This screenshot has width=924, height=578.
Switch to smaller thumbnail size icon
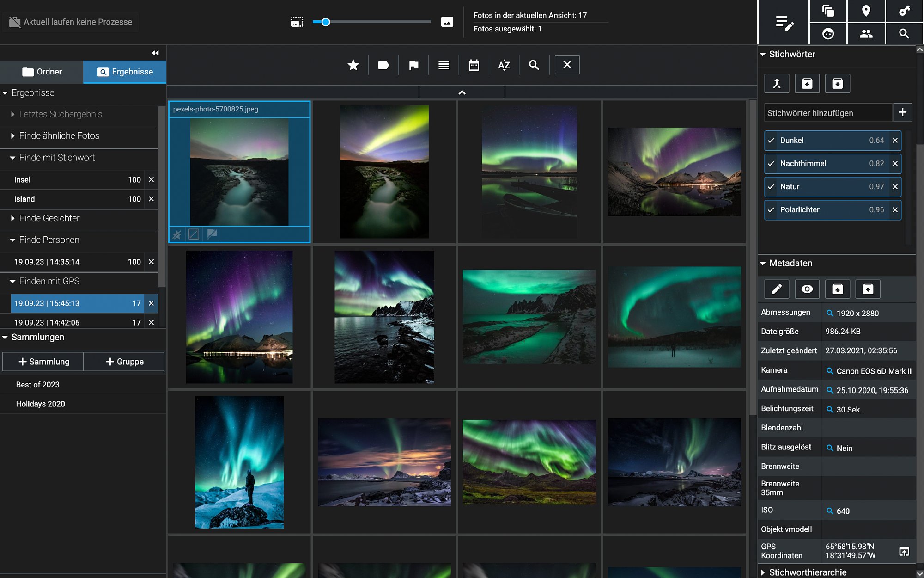[x=297, y=22]
